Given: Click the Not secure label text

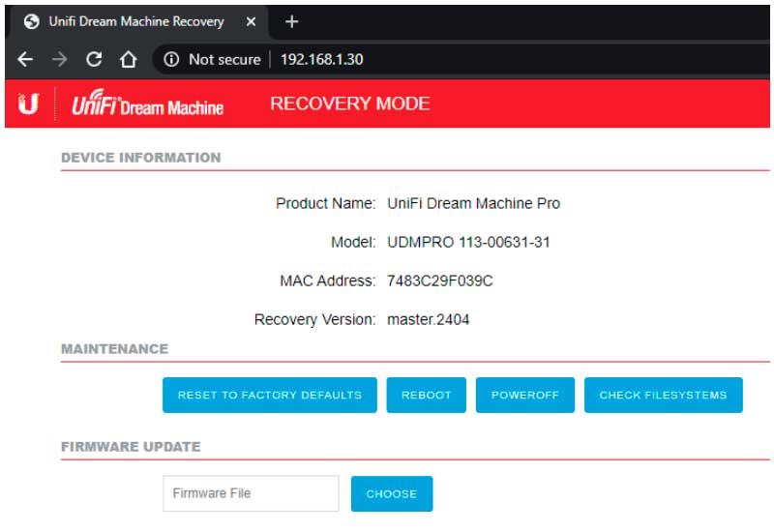Looking at the screenshot, I should pyautogui.click(x=224, y=60).
